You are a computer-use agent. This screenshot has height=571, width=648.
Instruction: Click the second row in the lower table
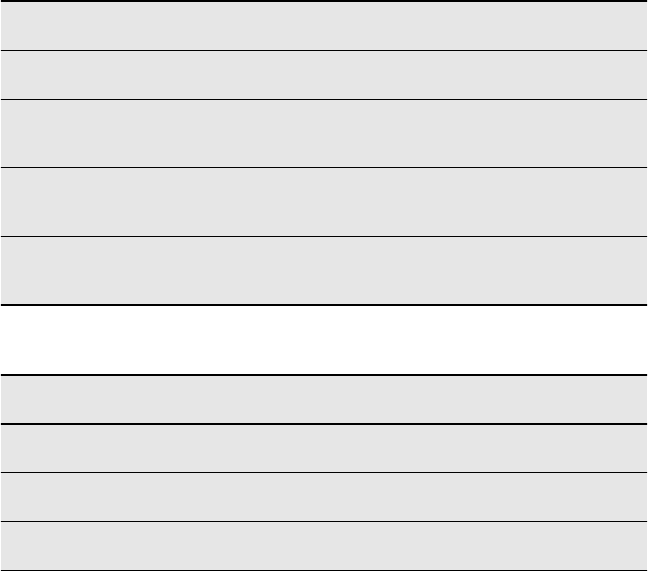pos(324,448)
